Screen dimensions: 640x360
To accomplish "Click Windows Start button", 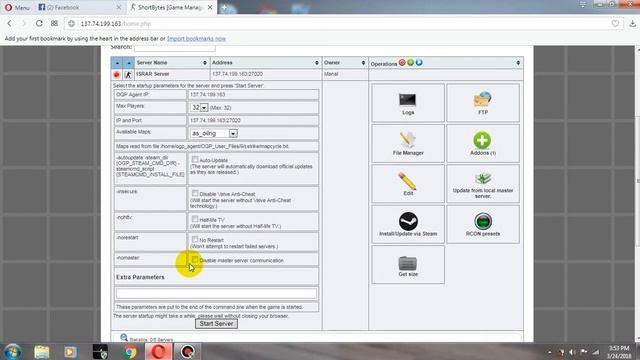I will coord(12,352).
